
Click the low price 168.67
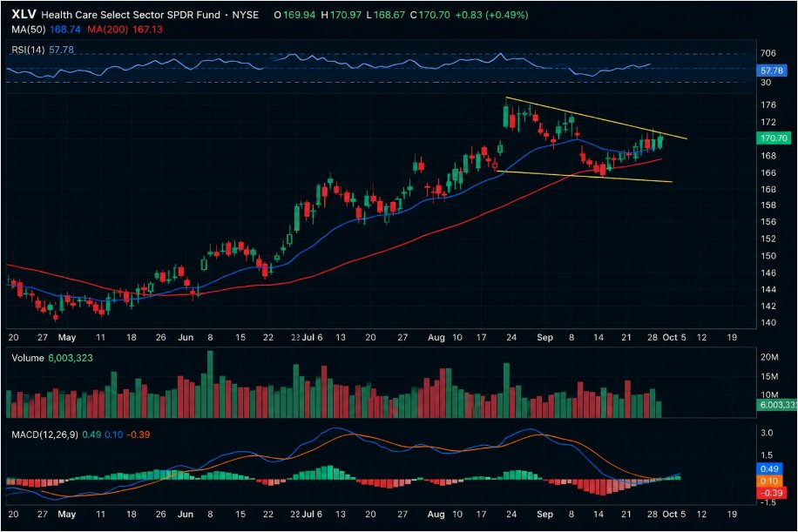point(389,15)
